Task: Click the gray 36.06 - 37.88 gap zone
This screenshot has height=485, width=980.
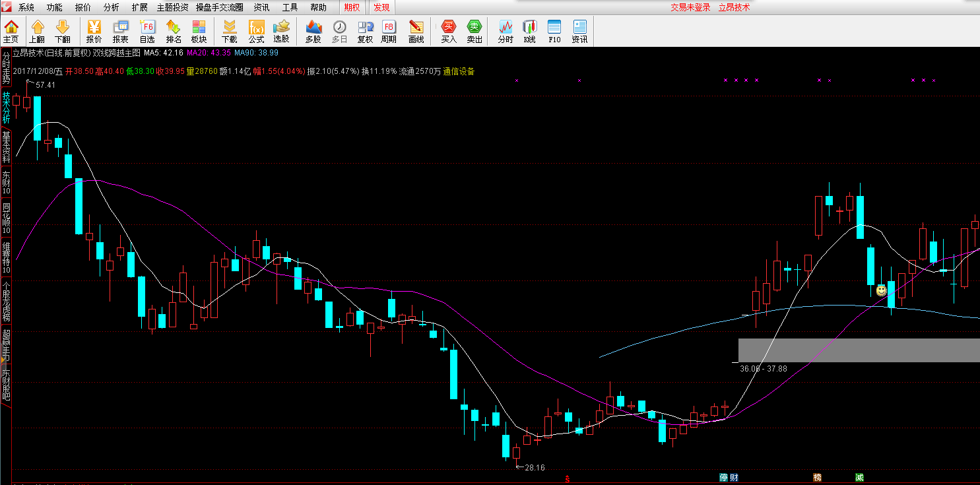Action: (859, 350)
